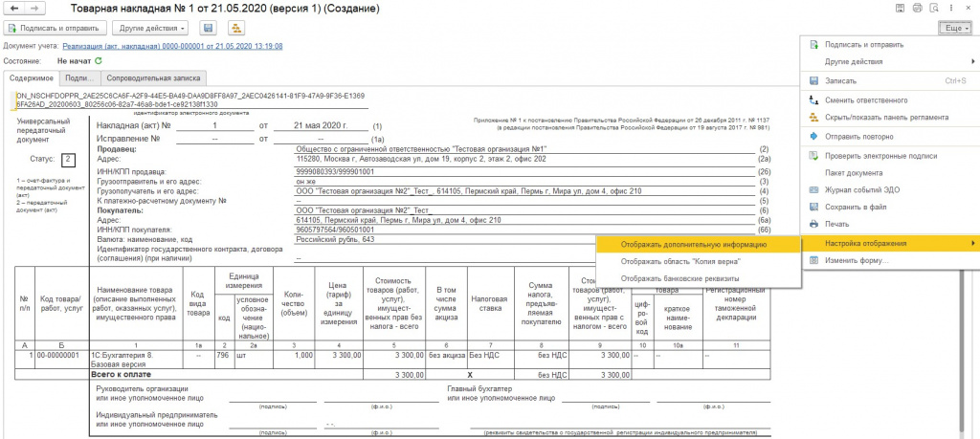This screenshot has height=439, width=980.
Task: Click the shipper value "он же"
Action: tap(305, 181)
